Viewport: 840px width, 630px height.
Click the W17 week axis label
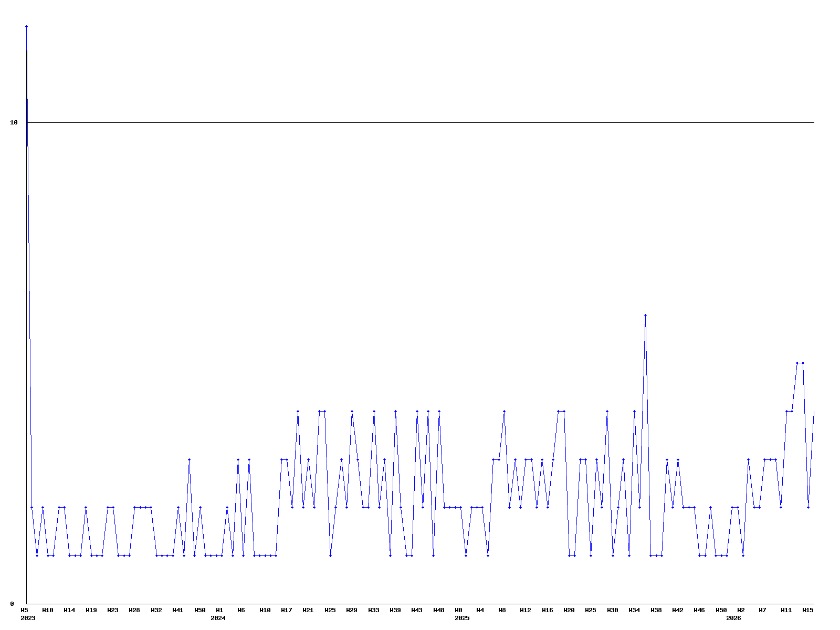(287, 610)
